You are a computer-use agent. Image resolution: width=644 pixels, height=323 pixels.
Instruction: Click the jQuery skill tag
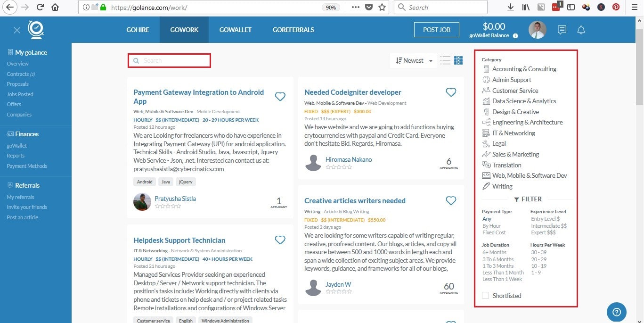click(185, 182)
